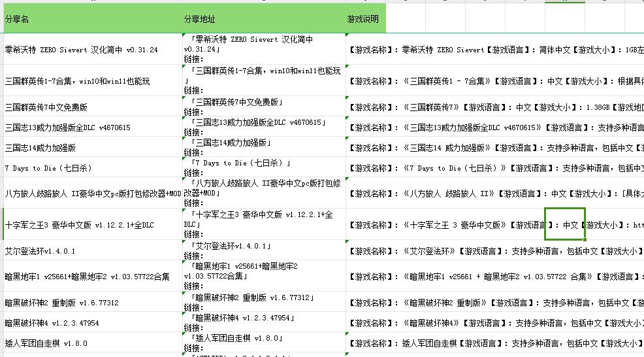Select the 「零希沃特 ZERO Sievert 汉化简中 share address cell

click(264, 49)
